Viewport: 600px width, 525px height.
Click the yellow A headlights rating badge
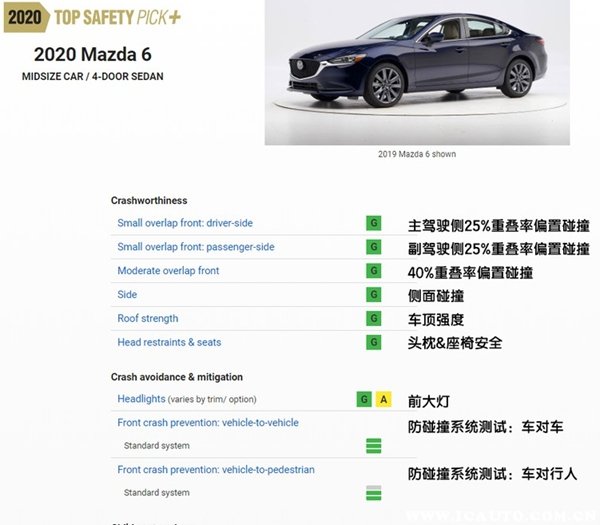[383, 399]
